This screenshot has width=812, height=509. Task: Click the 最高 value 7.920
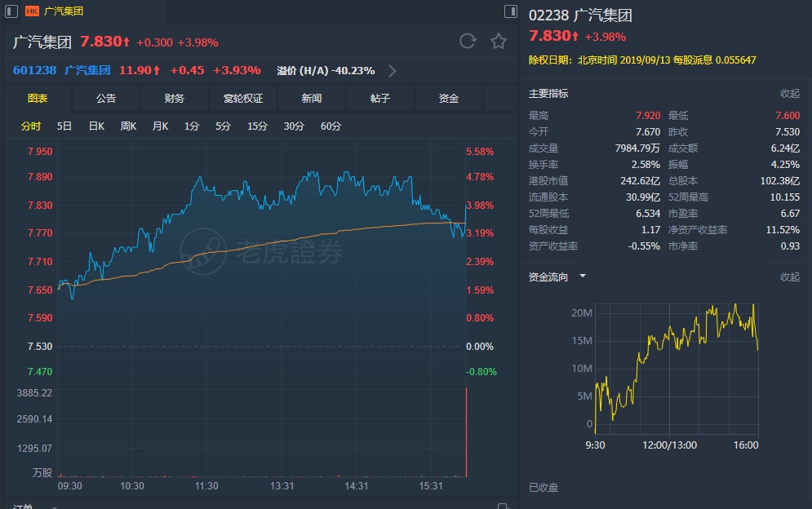(648, 116)
